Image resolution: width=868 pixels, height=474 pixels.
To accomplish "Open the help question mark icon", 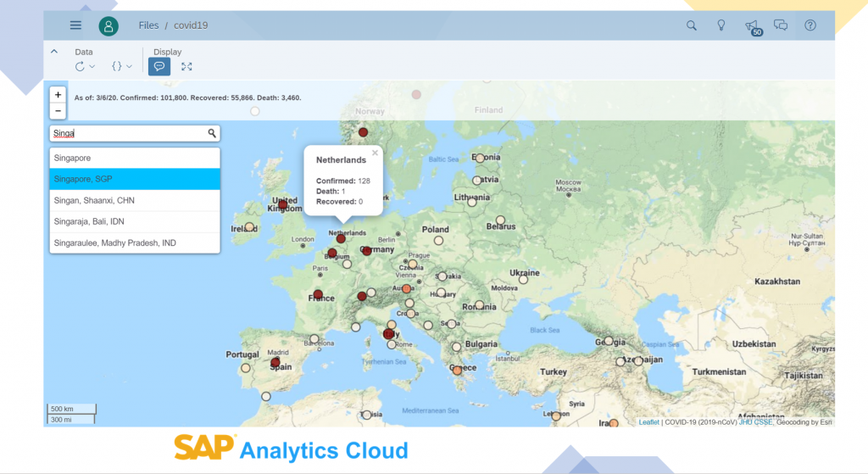I will click(x=810, y=25).
